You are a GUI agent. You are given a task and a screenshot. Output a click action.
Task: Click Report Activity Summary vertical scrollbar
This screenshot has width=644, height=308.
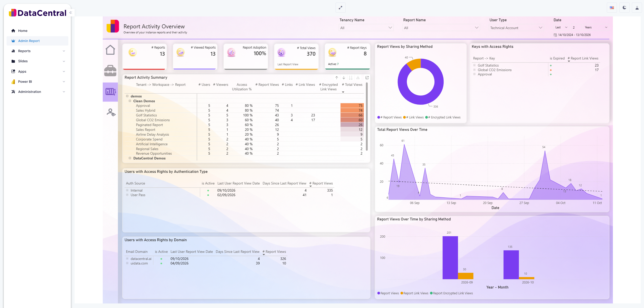click(x=367, y=116)
